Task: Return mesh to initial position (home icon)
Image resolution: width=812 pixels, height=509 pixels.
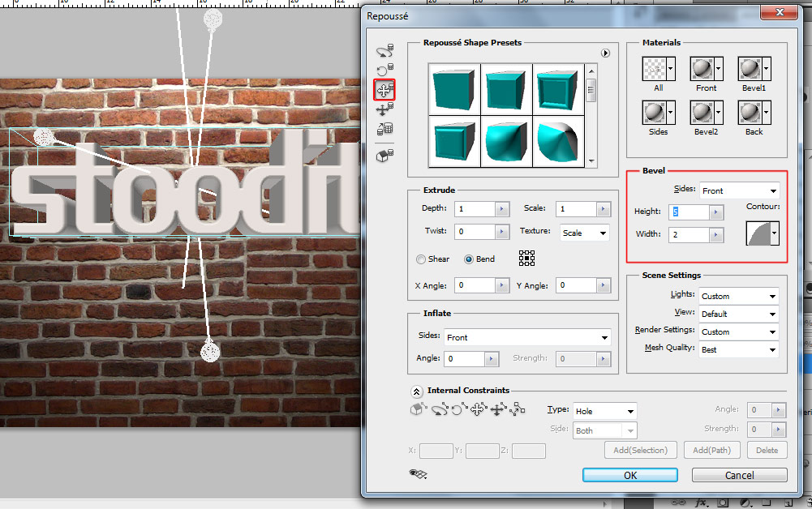Action: (x=385, y=155)
